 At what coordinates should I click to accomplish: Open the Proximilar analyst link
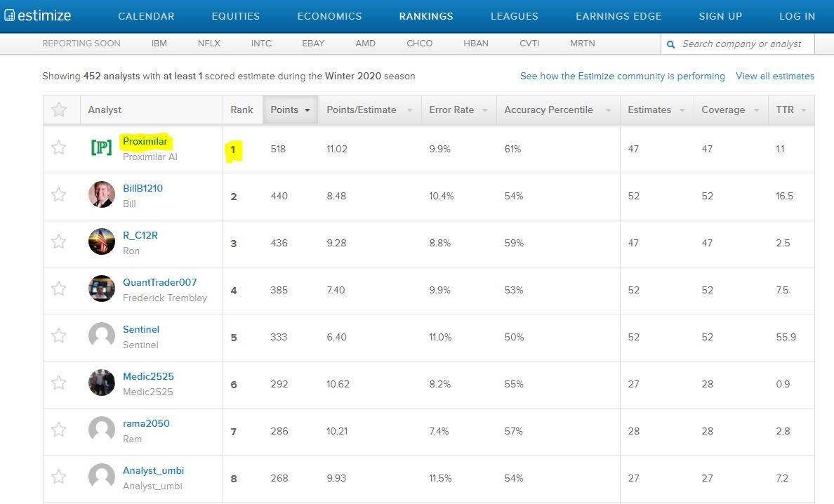[x=145, y=141]
